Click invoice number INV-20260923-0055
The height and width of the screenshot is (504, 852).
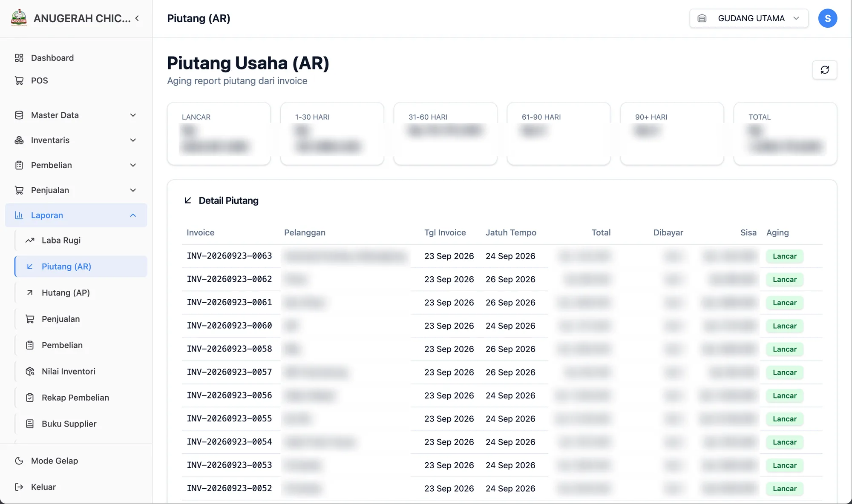[x=229, y=418]
